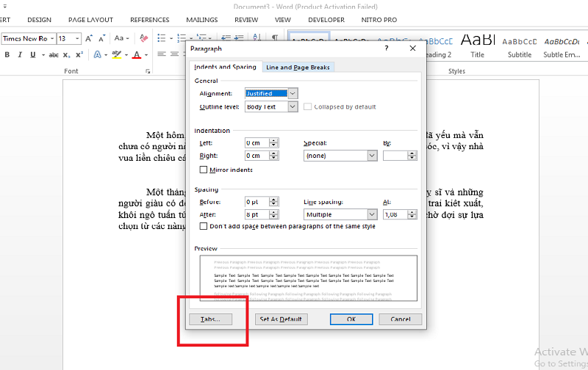Click Grow Font icon
588x370 pixels.
[x=88, y=38]
